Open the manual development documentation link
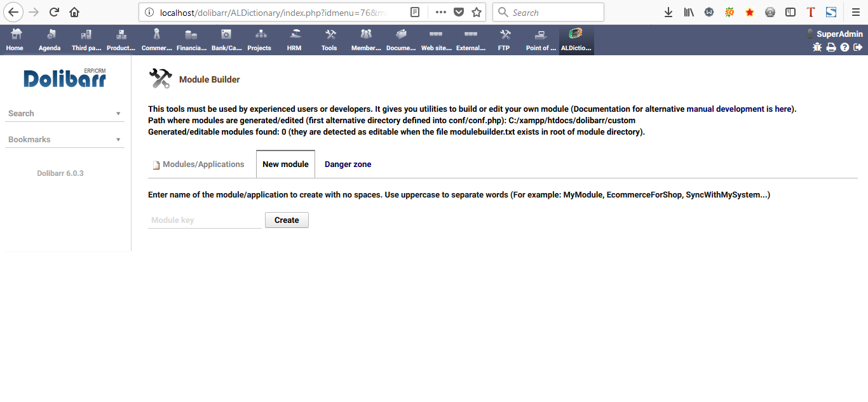Screen dimensions: 868x402 click(x=739, y=109)
